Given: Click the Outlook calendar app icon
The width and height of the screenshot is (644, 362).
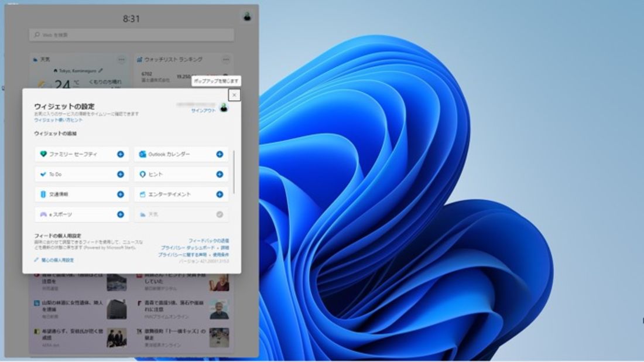Looking at the screenshot, I should point(142,154).
